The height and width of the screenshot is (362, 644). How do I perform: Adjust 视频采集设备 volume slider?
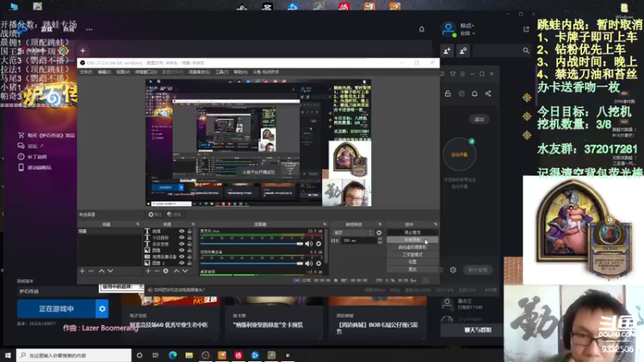(251, 264)
